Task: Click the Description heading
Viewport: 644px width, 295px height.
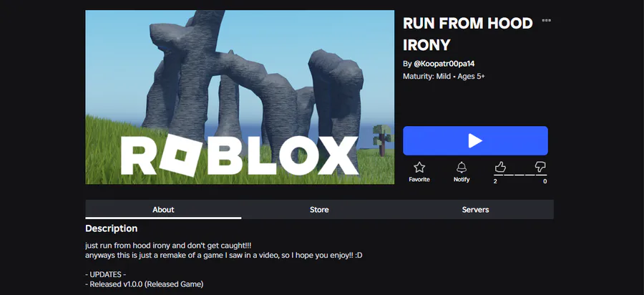Action: coord(112,228)
